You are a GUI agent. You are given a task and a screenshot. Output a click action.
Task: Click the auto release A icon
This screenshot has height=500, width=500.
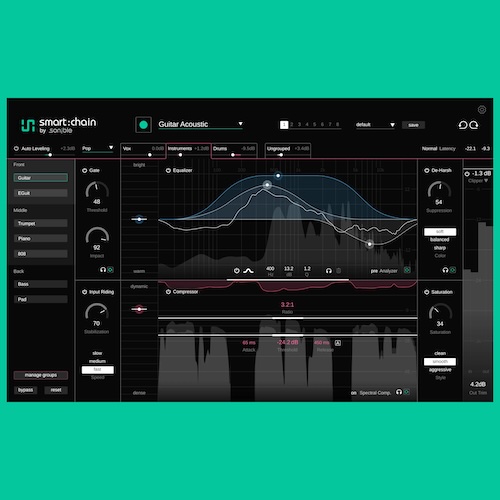click(338, 343)
